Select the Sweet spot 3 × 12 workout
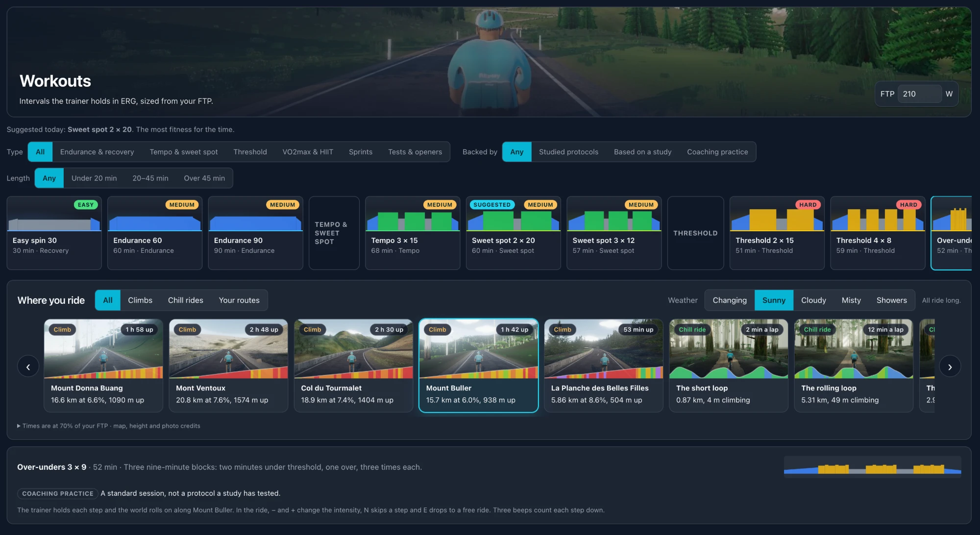980x535 pixels. (614, 233)
